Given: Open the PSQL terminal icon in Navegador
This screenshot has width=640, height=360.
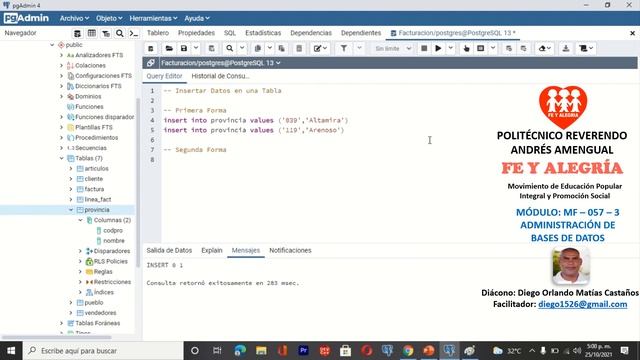Looking at the screenshot, I should coord(133,33).
